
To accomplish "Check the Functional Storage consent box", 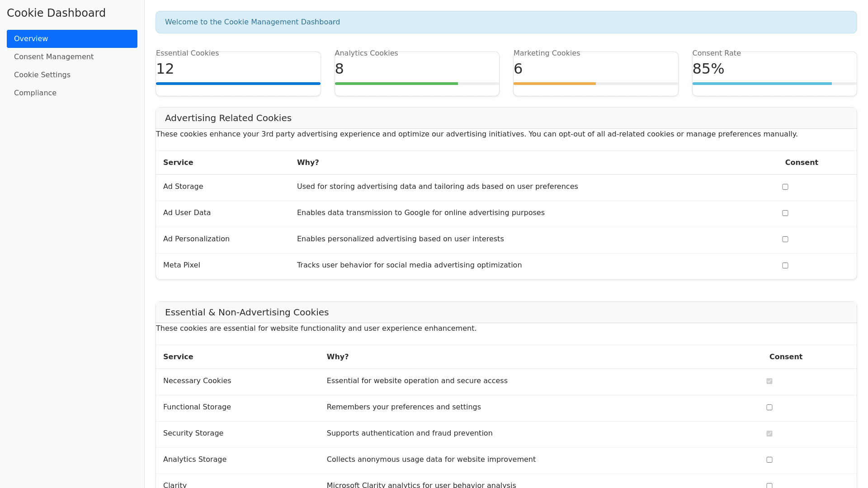I will [769, 408].
